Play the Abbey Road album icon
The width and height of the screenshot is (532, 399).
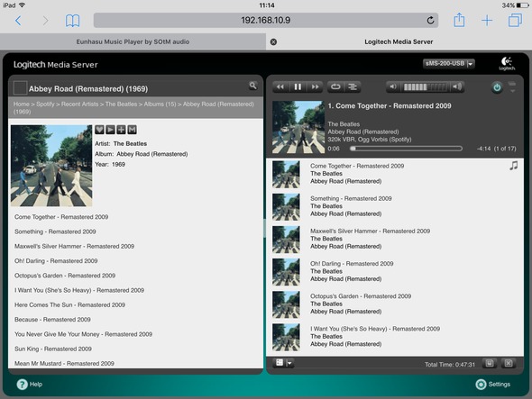(x=110, y=130)
